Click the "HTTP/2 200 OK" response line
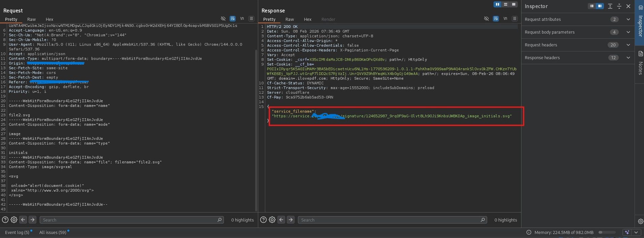Viewport: 644px width, 238px height. point(282,27)
